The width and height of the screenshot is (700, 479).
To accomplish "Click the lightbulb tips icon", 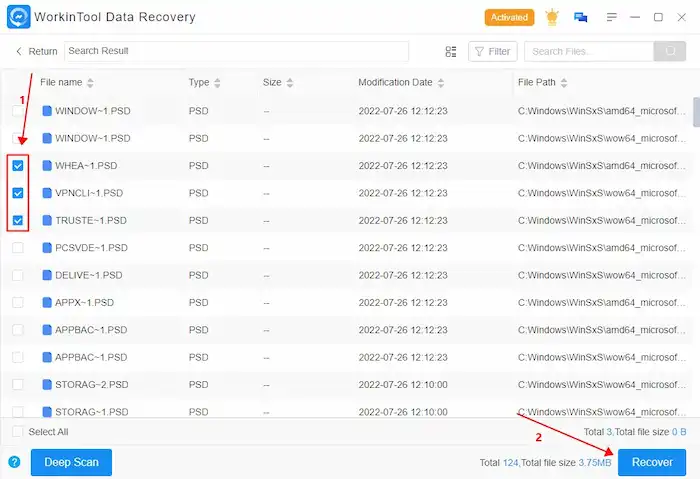I will coord(552,17).
